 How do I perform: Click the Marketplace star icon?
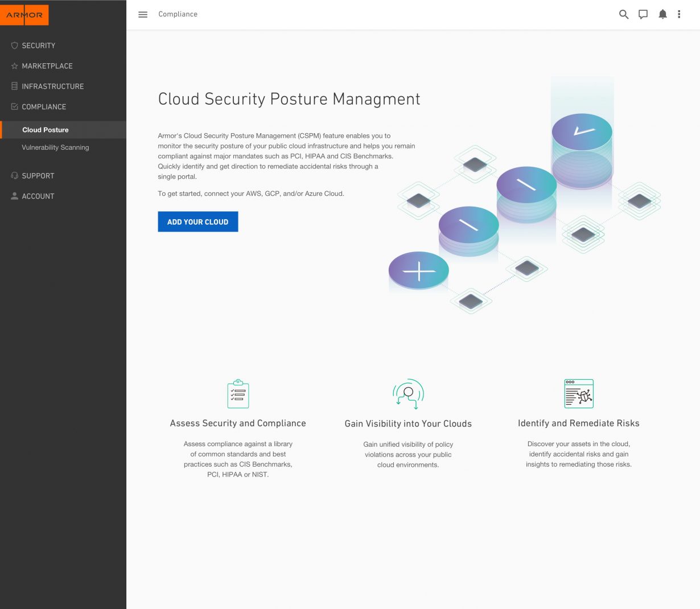tap(15, 66)
